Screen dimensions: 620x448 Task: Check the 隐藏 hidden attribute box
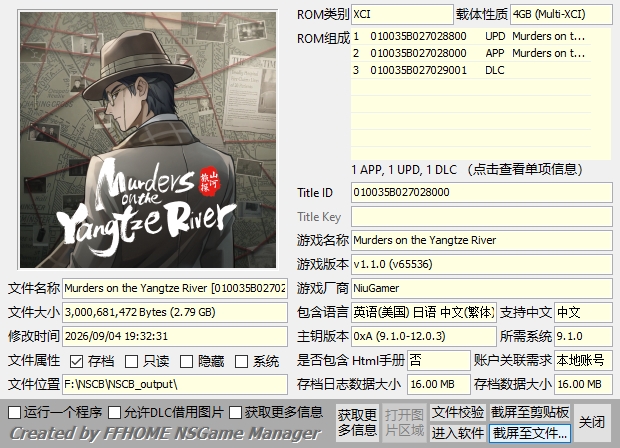[186, 361]
